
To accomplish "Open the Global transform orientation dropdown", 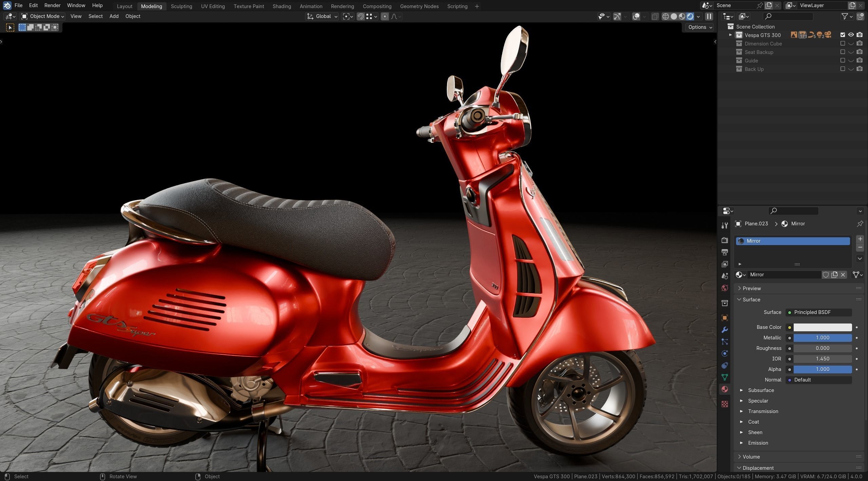I will pyautogui.click(x=322, y=16).
